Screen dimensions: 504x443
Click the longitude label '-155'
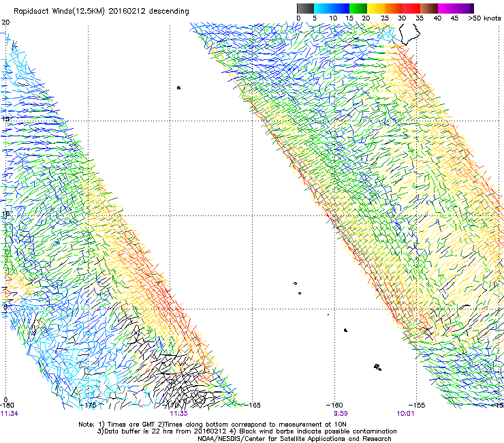coord(417,406)
